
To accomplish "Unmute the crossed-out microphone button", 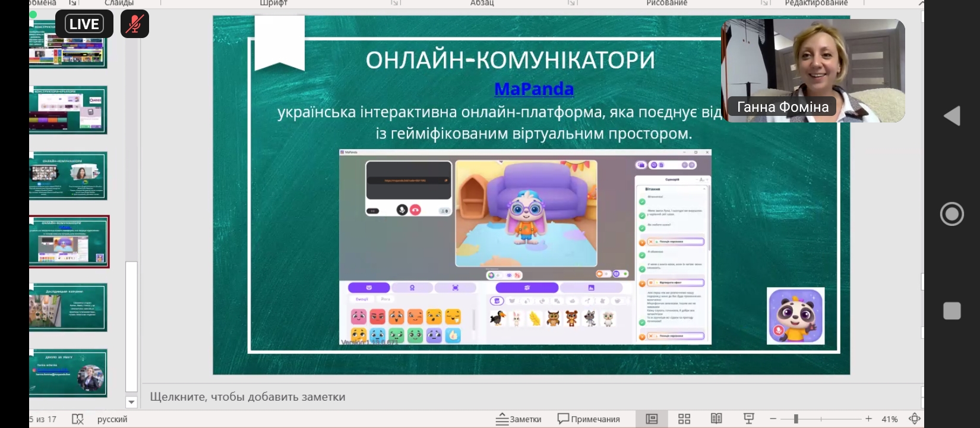I will [135, 24].
